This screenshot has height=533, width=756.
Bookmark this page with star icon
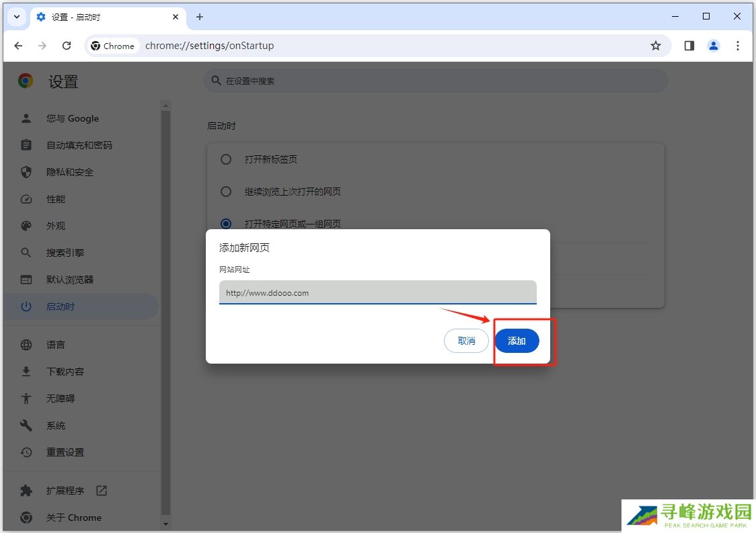[x=655, y=46]
